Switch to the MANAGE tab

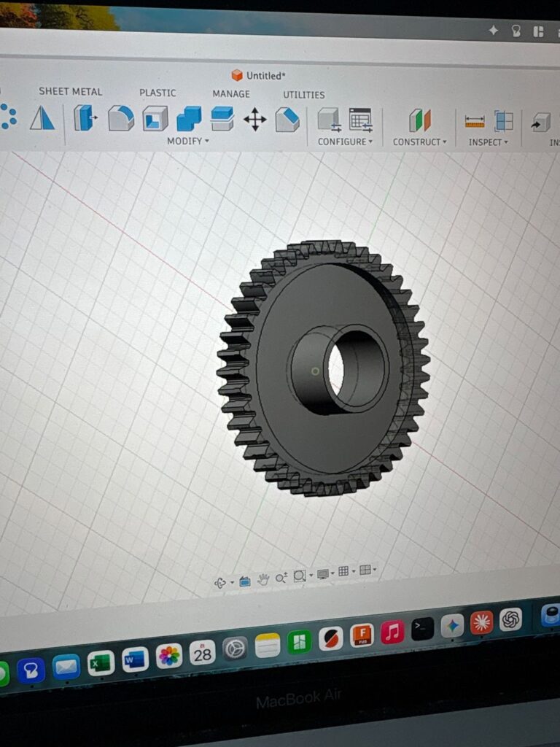[x=231, y=94]
